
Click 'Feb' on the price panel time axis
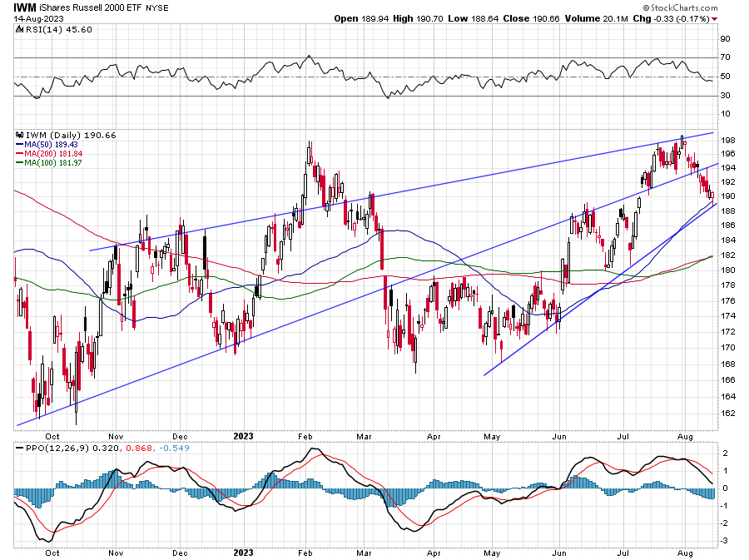[305, 436]
